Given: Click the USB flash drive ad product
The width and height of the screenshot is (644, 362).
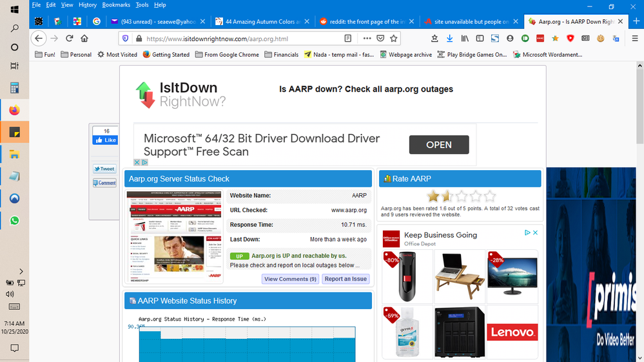Looking at the screenshot, I should click(x=407, y=276).
